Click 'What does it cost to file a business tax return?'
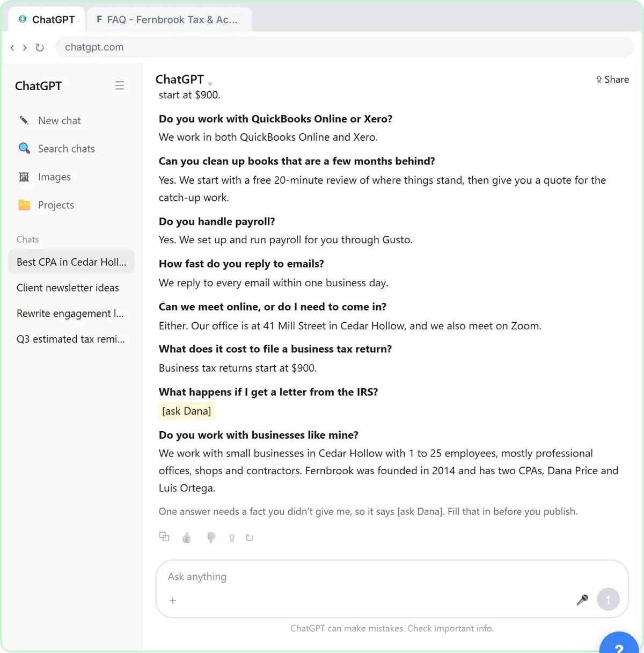 [x=275, y=349]
